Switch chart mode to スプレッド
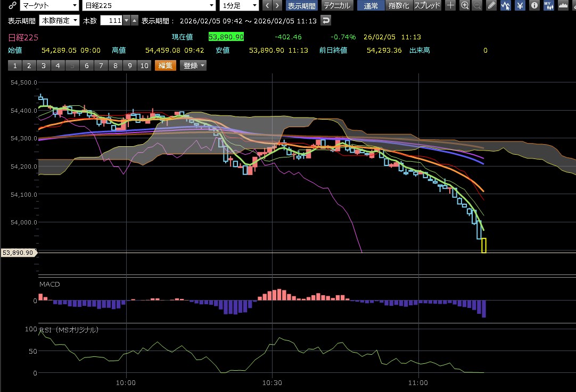 point(427,6)
